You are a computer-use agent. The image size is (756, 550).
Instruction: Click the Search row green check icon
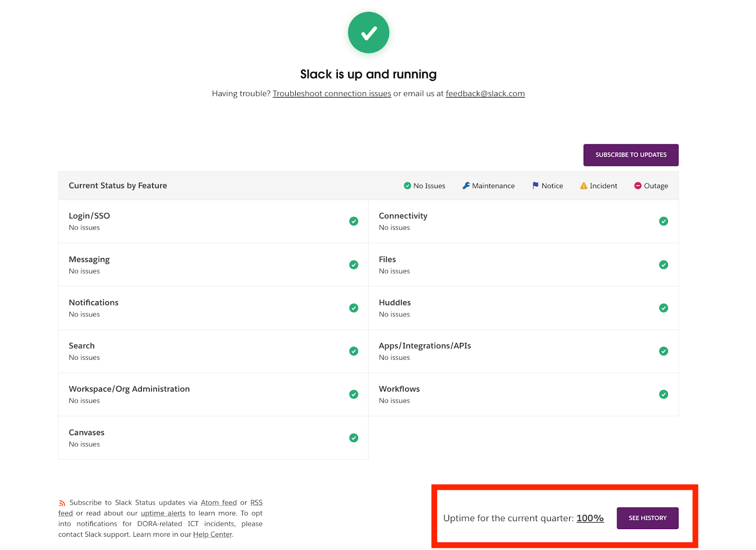pyautogui.click(x=353, y=351)
